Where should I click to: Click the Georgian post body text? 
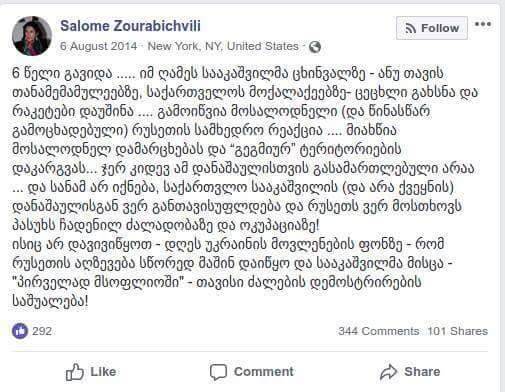pos(245,187)
